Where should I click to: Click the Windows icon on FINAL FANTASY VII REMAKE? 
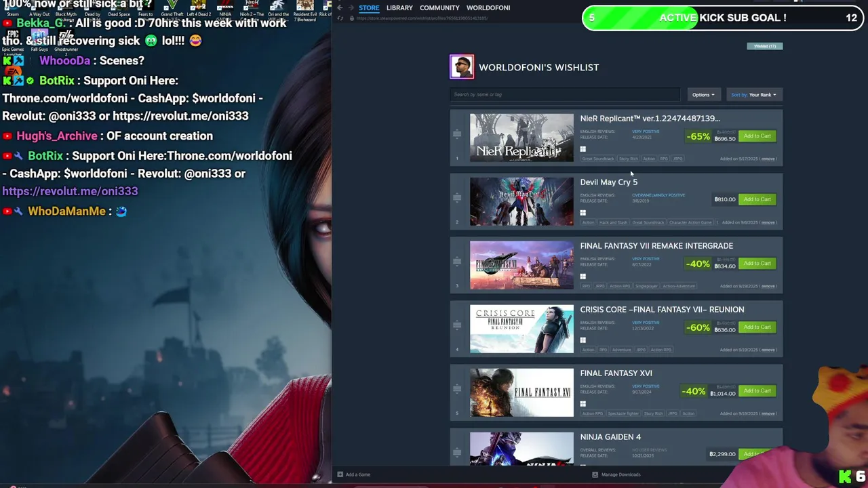[x=583, y=277]
